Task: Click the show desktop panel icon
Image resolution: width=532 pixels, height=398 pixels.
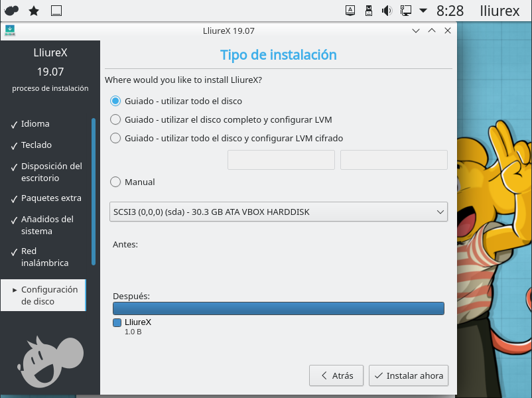Action: click(x=56, y=11)
